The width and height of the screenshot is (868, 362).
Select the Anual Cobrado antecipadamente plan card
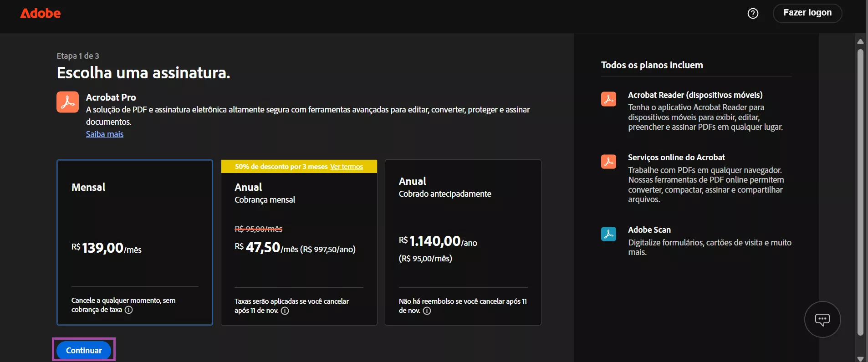463,242
